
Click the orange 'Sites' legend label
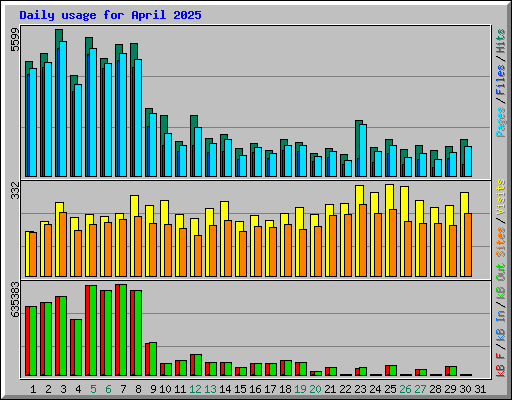click(x=500, y=241)
